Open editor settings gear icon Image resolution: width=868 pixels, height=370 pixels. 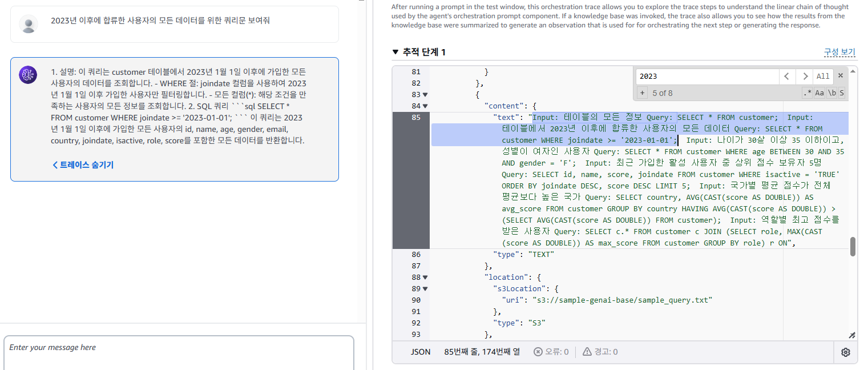click(x=846, y=352)
